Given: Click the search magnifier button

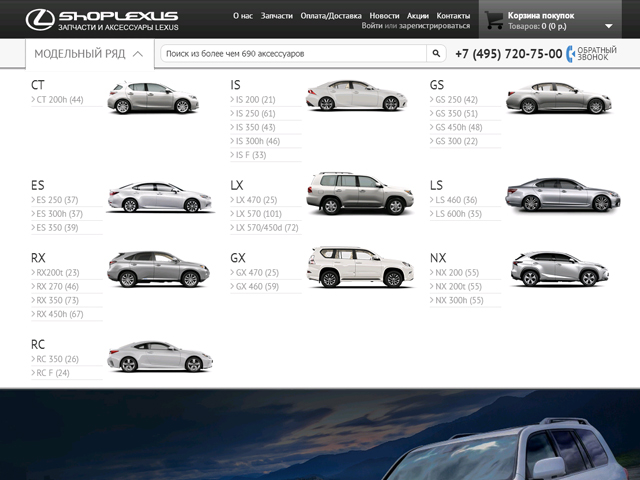Looking at the screenshot, I should tap(436, 53).
